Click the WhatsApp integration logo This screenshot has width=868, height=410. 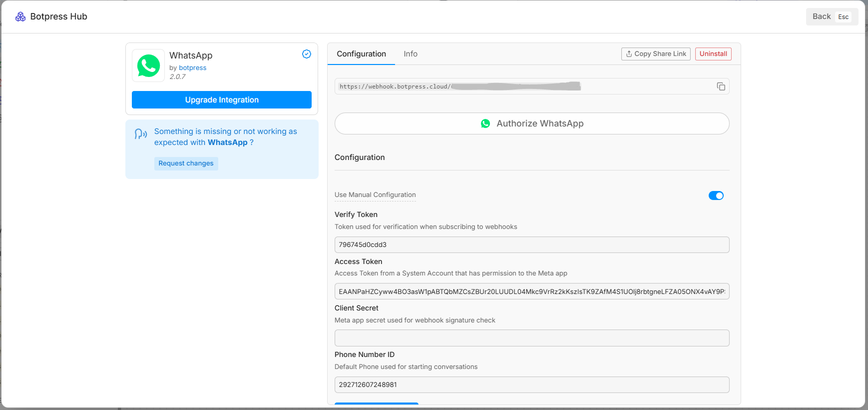pos(148,65)
